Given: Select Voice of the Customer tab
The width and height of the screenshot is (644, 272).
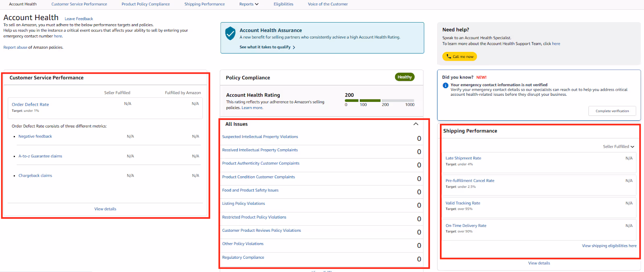Looking at the screenshot, I should coord(328,4).
